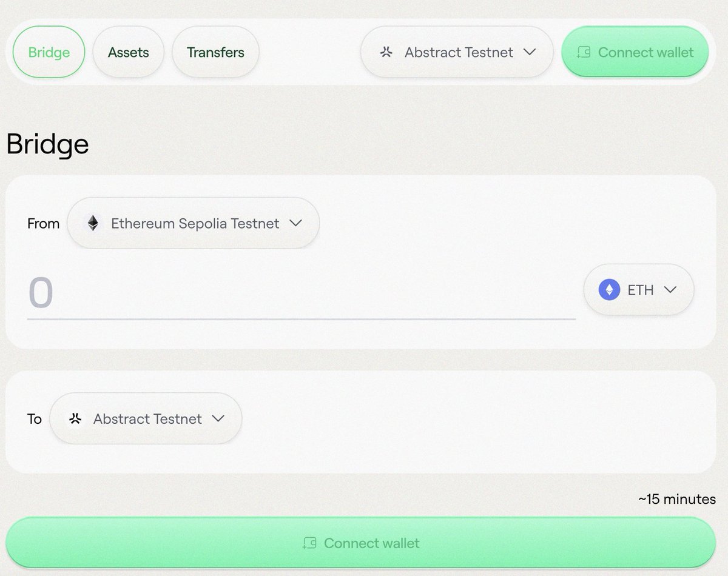Click the To label
This screenshot has height=576, width=728.
[35, 418]
